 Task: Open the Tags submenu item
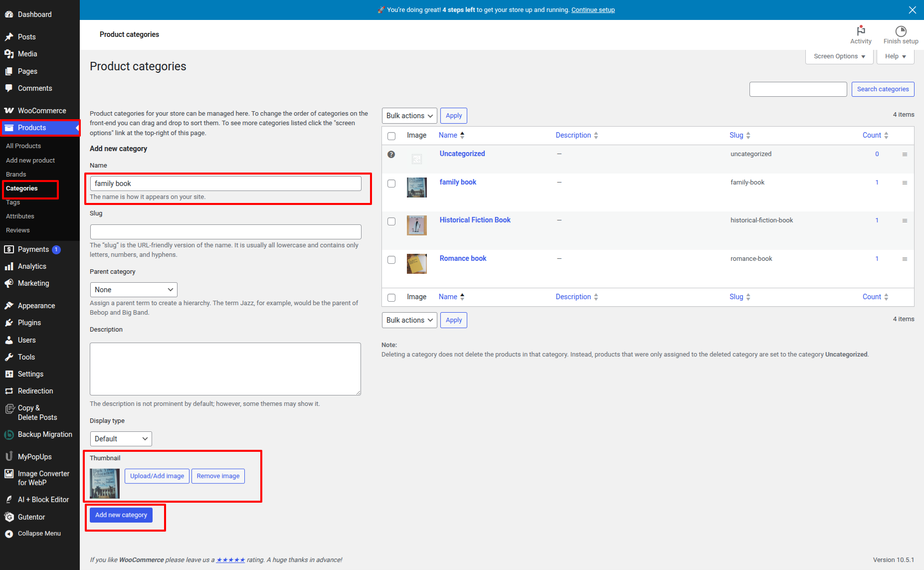click(x=13, y=202)
